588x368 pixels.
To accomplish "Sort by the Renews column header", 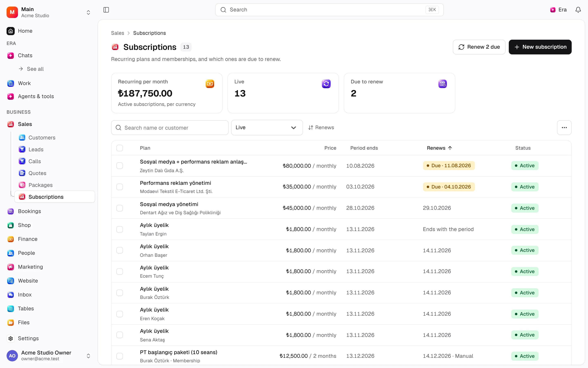I will pos(439,148).
